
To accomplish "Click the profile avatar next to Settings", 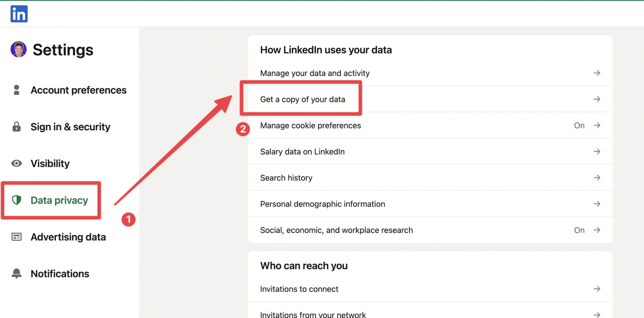I will pos(18,49).
